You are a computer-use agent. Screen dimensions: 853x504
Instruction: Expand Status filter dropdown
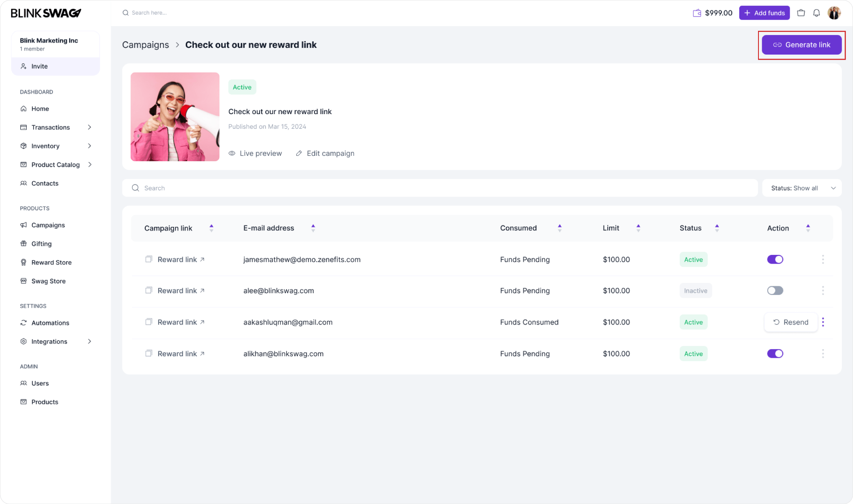point(802,188)
